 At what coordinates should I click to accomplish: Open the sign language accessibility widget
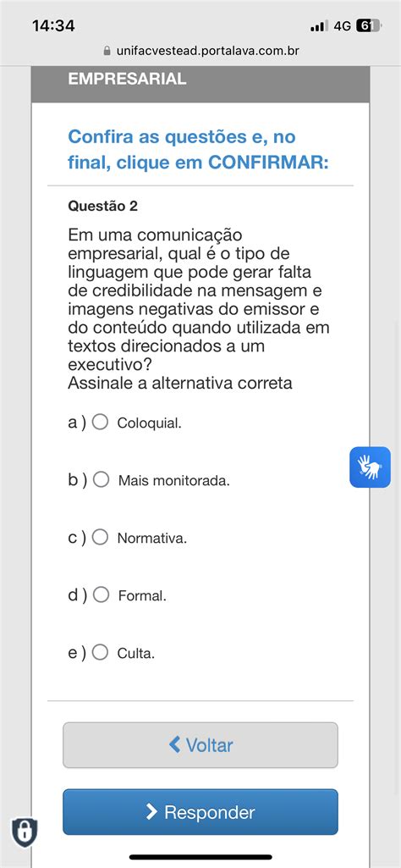tap(370, 467)
